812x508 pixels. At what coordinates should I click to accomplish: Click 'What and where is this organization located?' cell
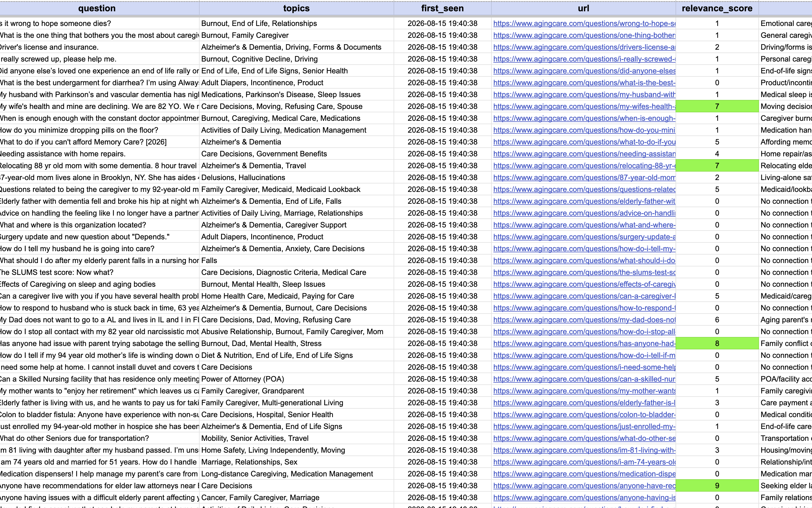point(99,225)
